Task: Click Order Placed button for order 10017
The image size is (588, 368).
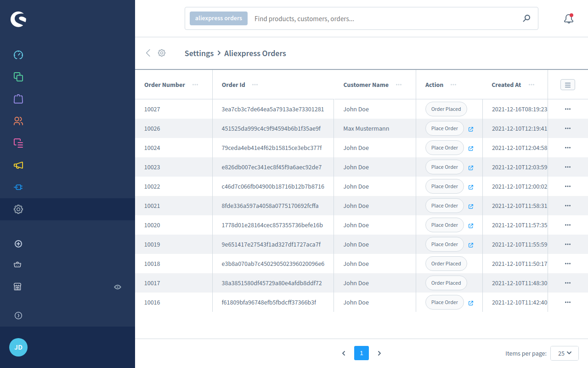Action: pos(446,283)
